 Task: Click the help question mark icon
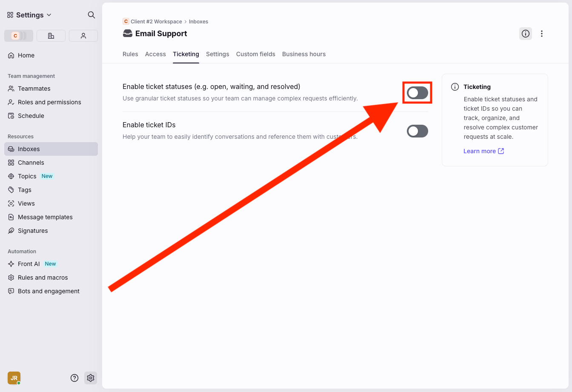pyautogui.click(x=74, y=378)
